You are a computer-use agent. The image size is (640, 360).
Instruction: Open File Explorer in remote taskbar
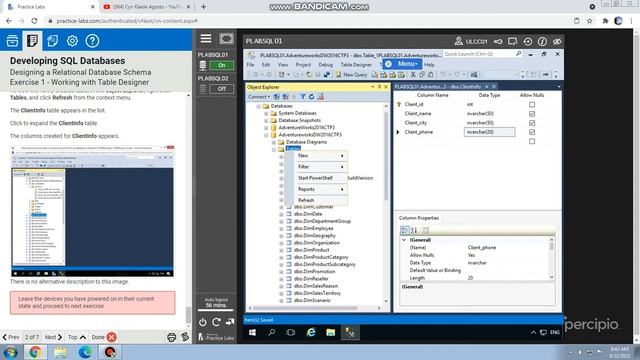[x=330, y=333]
